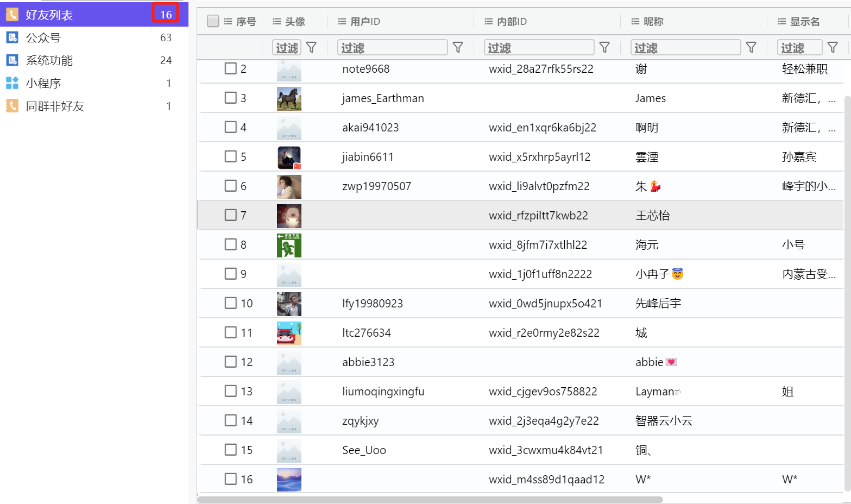Screen dimensions: 851x504
Task: Select the 公众号 sidebar category
Action: click(94, 37)
